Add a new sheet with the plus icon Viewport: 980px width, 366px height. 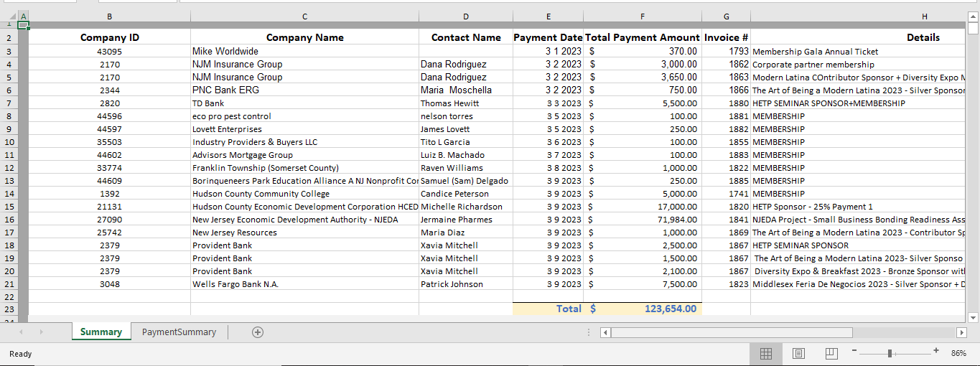(258, 332)
